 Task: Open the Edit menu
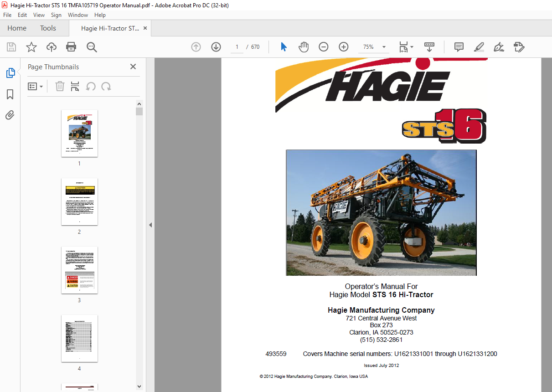tap(22, 15)
